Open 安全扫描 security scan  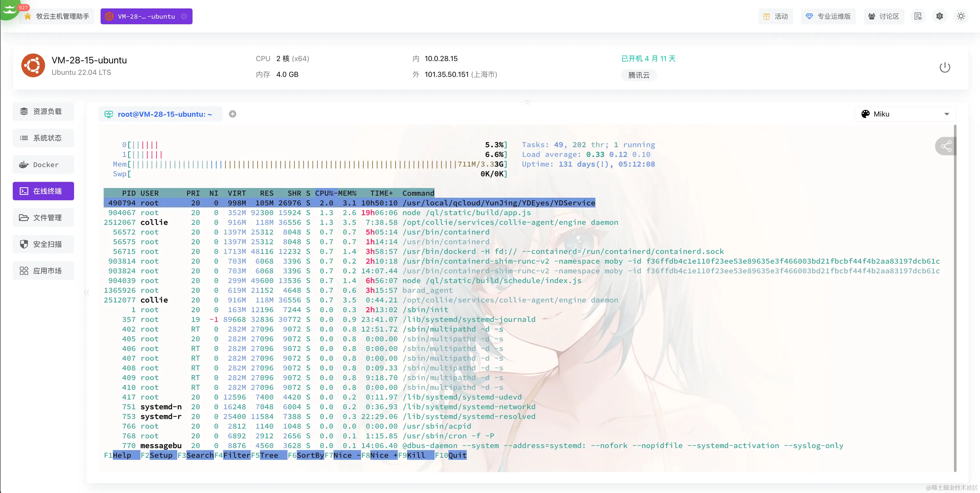pyautogui.click(x=43, y=244)
